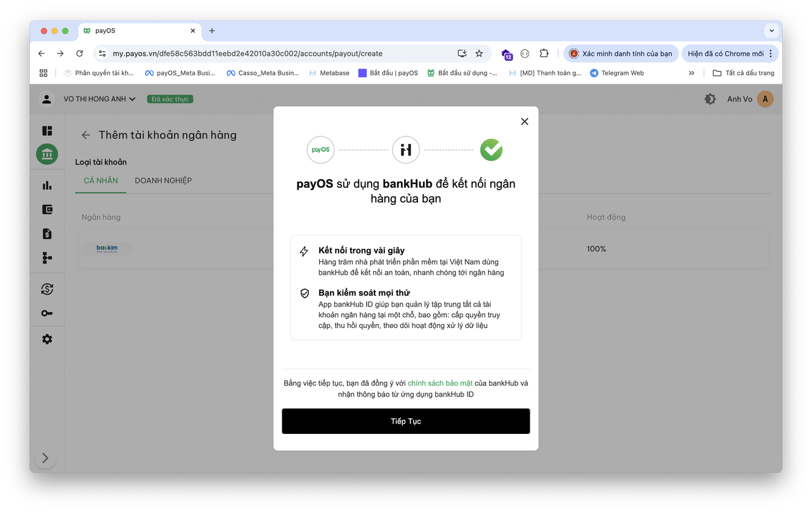Screen dimensions: 812x512
Task: Open the Casso_Meta Busin... bookmark
Action: pos(263,73)
